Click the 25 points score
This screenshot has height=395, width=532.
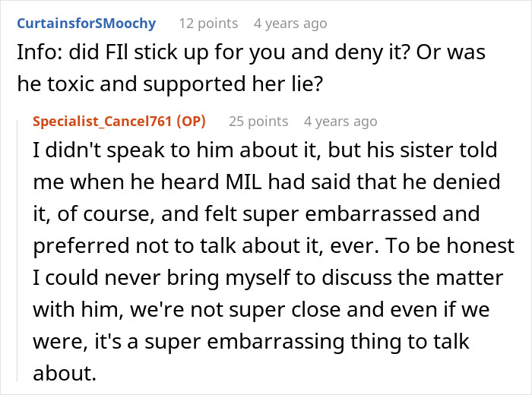tap(258, 122)
